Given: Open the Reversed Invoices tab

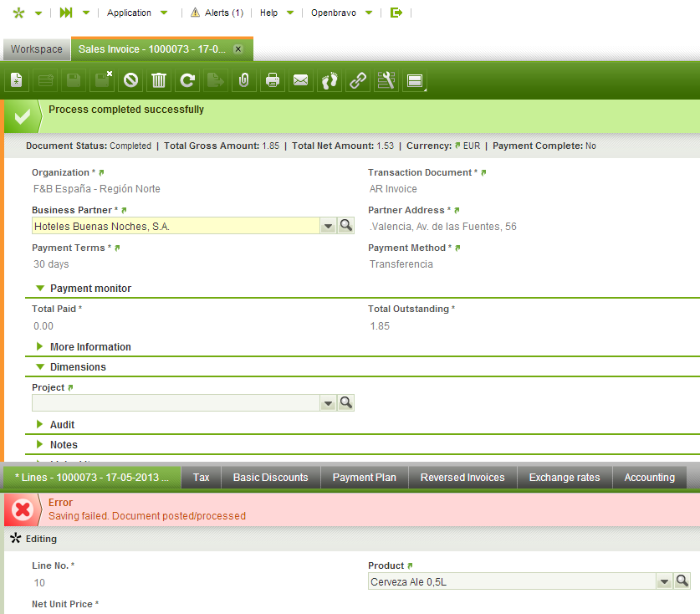Looking at the screenshot, I should pos(462,478).
